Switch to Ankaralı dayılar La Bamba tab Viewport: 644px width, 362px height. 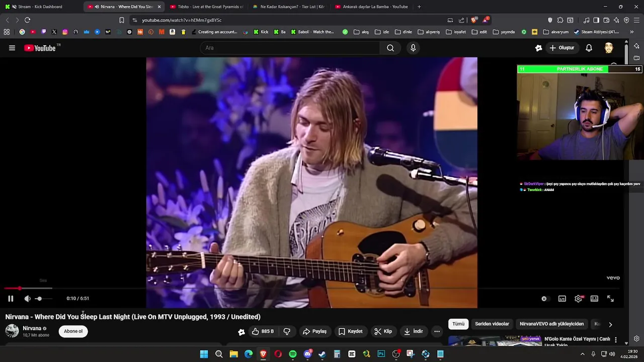(371, 7)
